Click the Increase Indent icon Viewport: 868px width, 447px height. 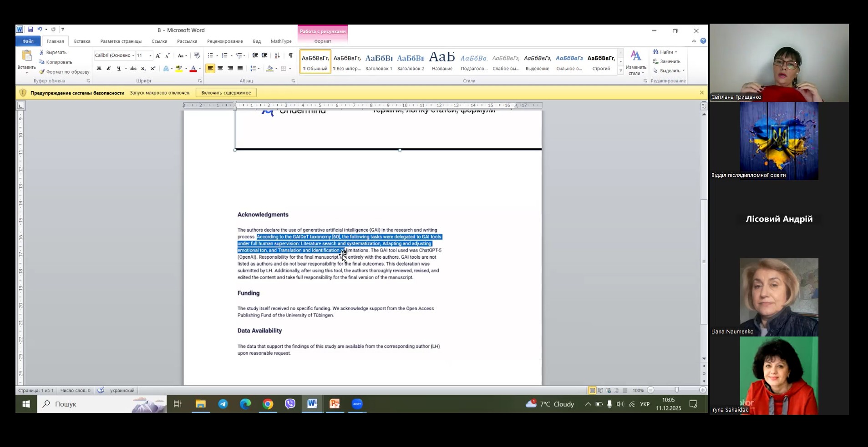click(x=264, y=55)
